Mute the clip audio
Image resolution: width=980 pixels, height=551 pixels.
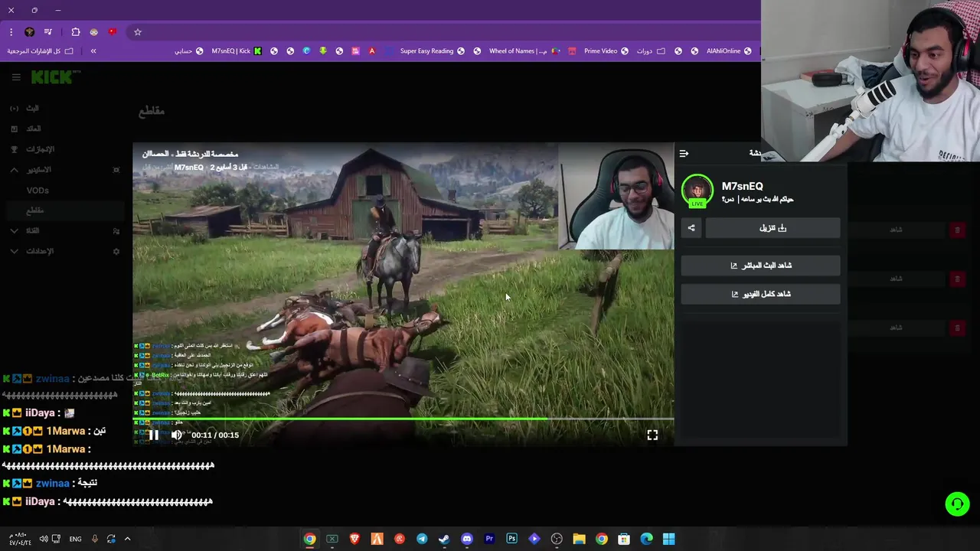click(x=177, y=435)
